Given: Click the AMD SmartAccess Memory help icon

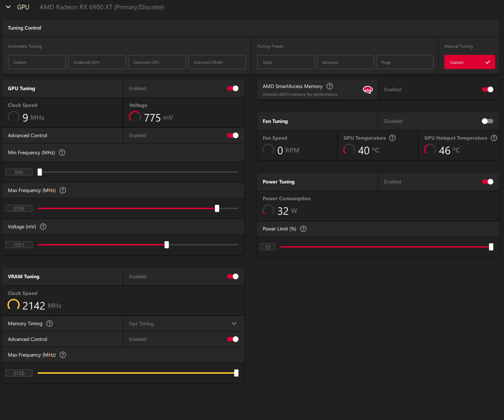Looking at the screenshot, I should pyautogui.click(x=330, y=86).
